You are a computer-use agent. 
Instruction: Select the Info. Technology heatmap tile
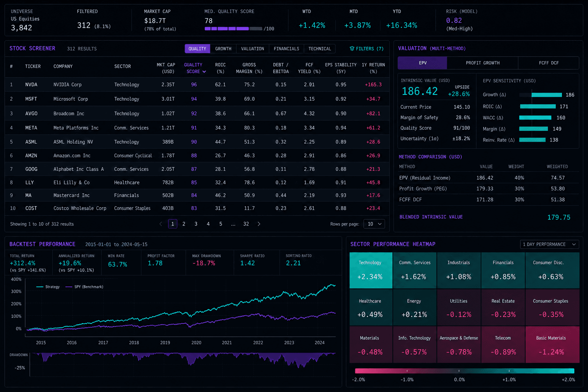(415, 345)
